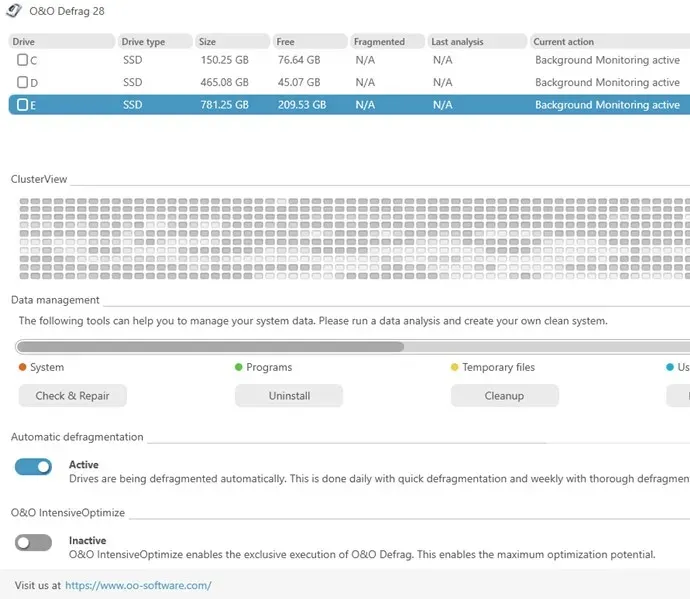Click the Data management section label

pyautogui.click(x=55, y=300)
